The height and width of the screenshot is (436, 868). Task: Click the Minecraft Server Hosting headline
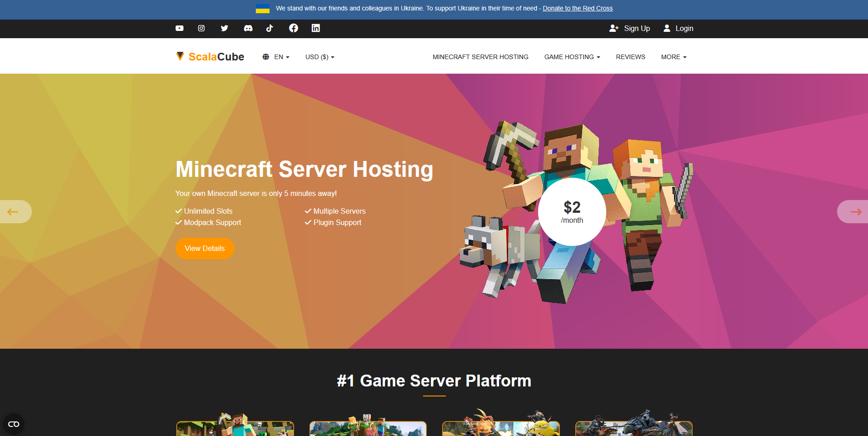[304, 169]
